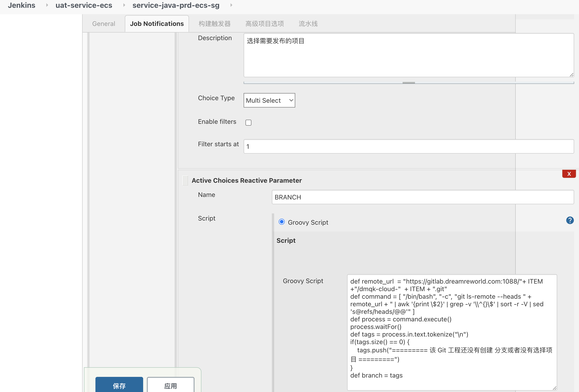
Task: Click the breadcrumb arrow after Jenkins
Action: [x=47, y=5]
